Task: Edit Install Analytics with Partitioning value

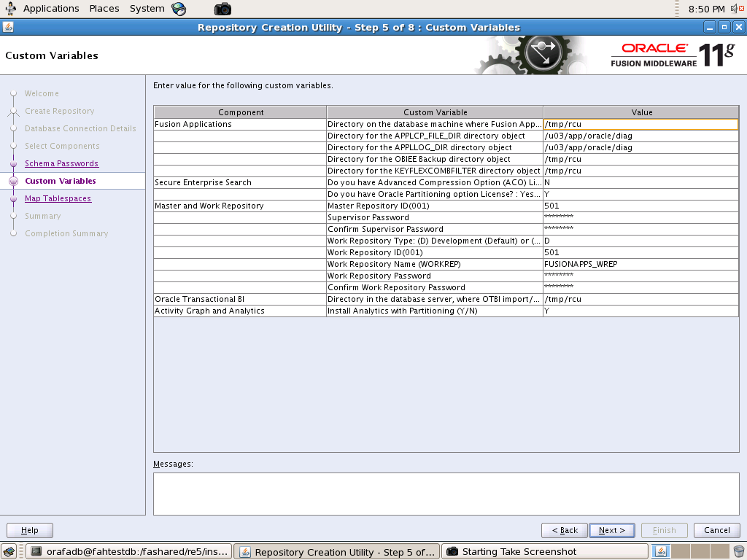Action: [x=640, y=311]
